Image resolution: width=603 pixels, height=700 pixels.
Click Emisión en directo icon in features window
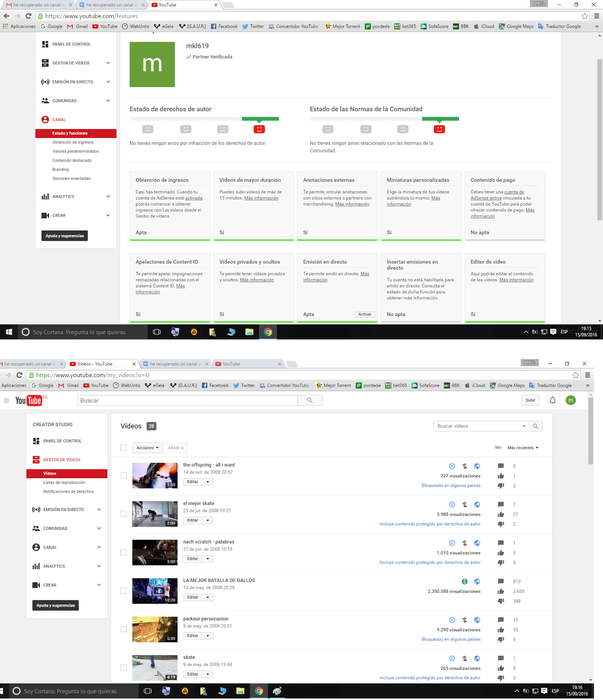pos(45,82)
